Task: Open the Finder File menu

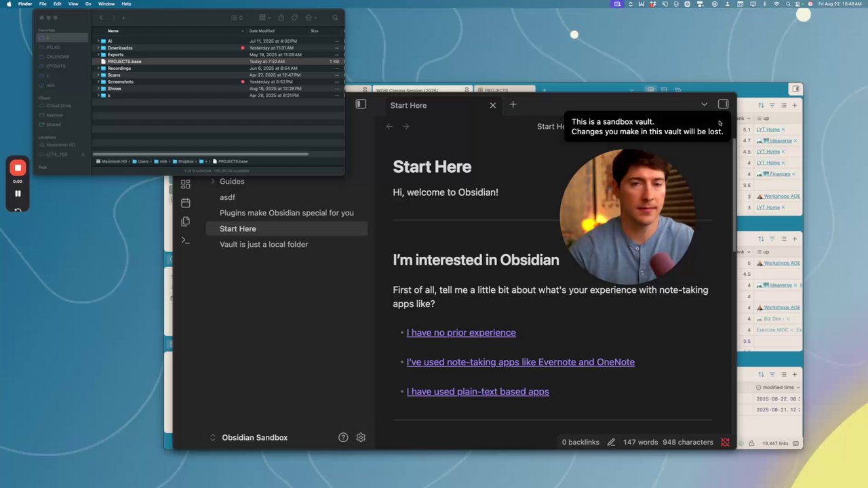Action: (43, 4)
